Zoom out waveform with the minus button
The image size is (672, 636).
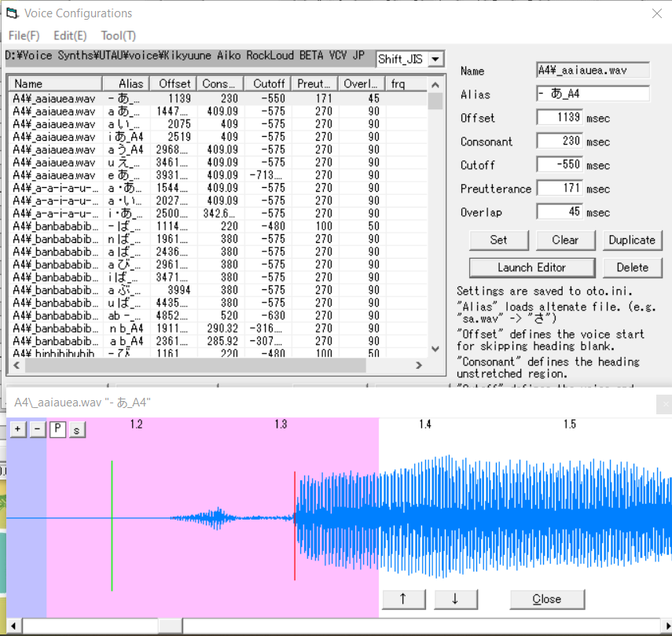click(x=37, y=429)
